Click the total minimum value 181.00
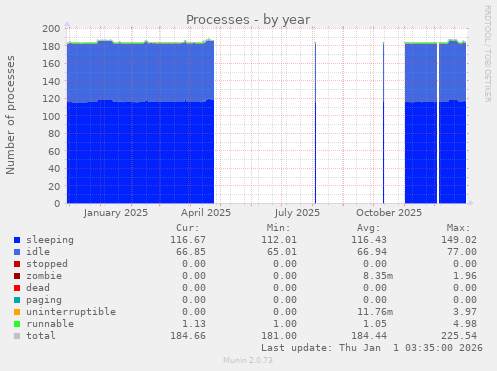 click(x=279, y=336)
